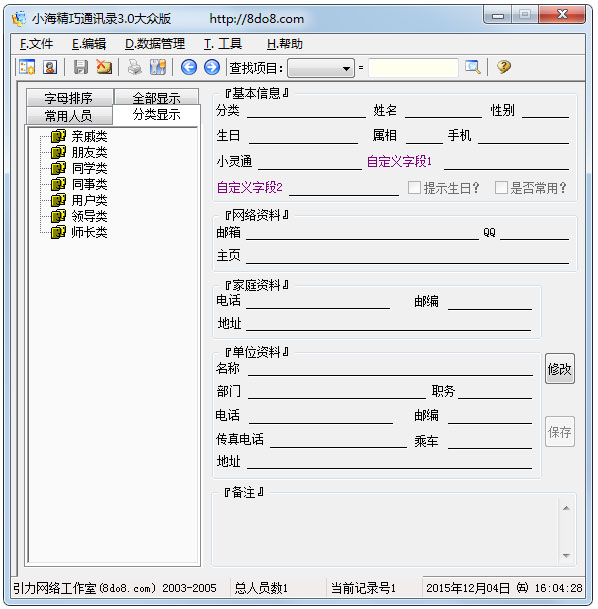Image resolution: width=598 pixels, height=609 pixels.
Task: Click the 职务 input field
Action: point(495,391)
